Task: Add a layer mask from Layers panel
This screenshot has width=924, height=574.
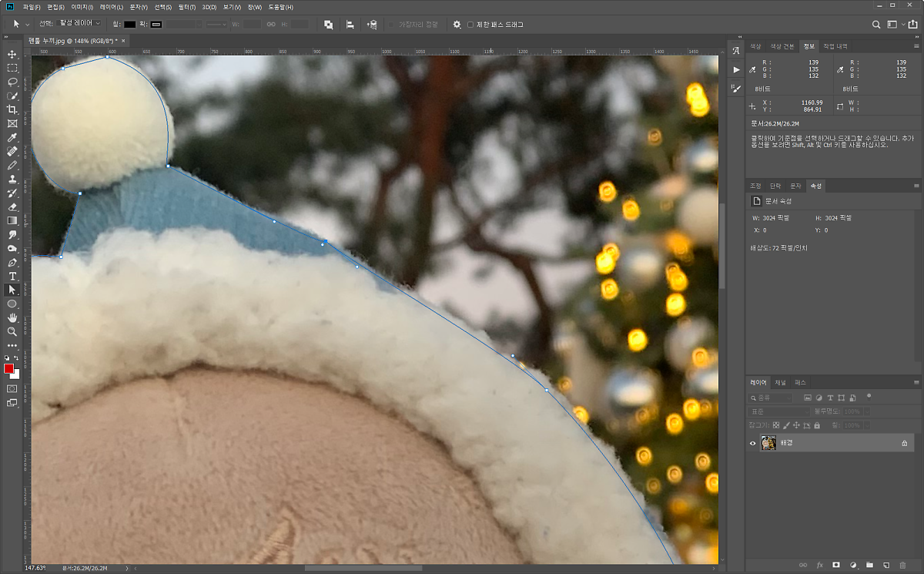Action: pos(835,565)
